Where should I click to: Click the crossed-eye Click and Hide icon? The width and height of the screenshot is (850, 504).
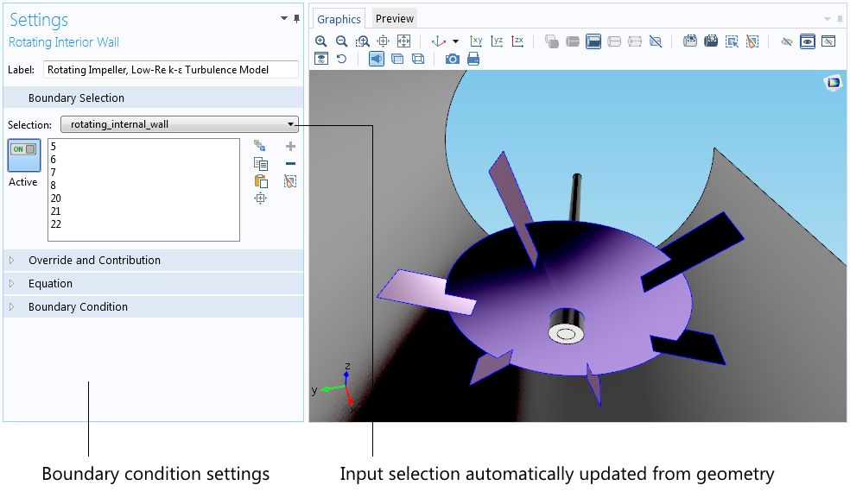787,41
